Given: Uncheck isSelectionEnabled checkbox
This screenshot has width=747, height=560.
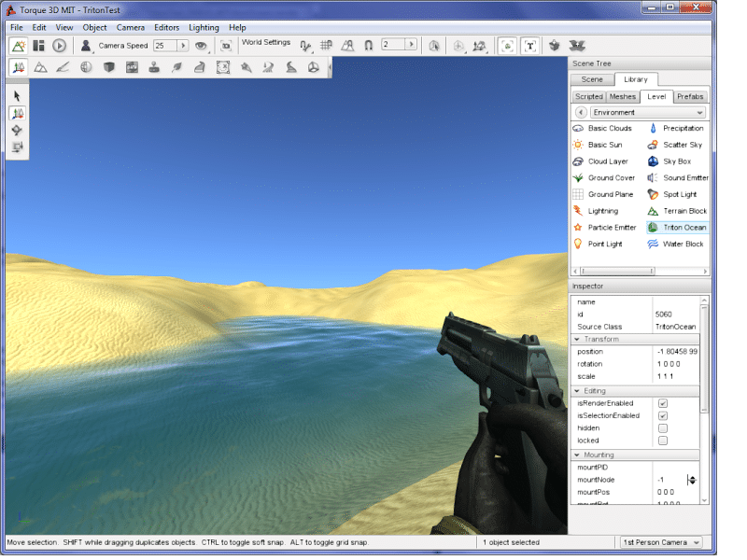Looking at the screenshot, I should coord(663,415).
